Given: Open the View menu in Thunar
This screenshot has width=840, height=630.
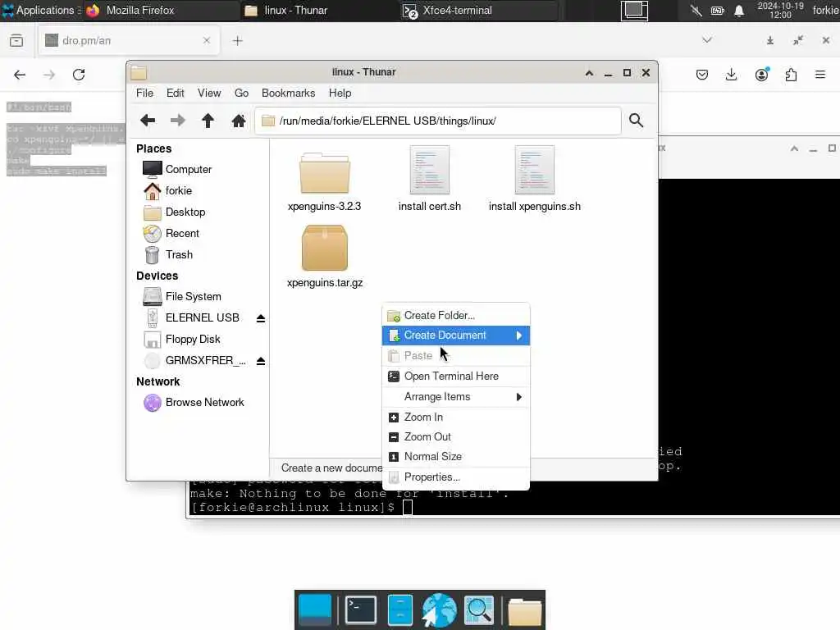Looking at the screenshot, I should 209,94.
